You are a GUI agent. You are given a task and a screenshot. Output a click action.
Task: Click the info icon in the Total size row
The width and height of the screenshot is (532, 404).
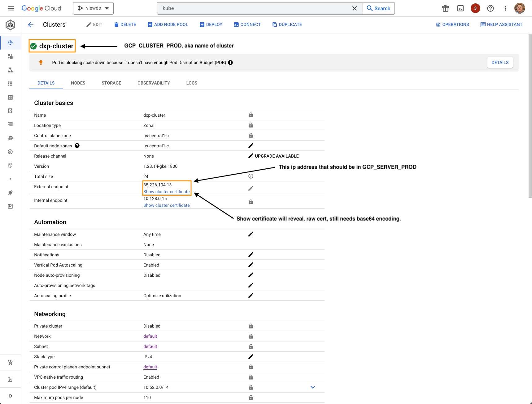[x=251, y=176]
